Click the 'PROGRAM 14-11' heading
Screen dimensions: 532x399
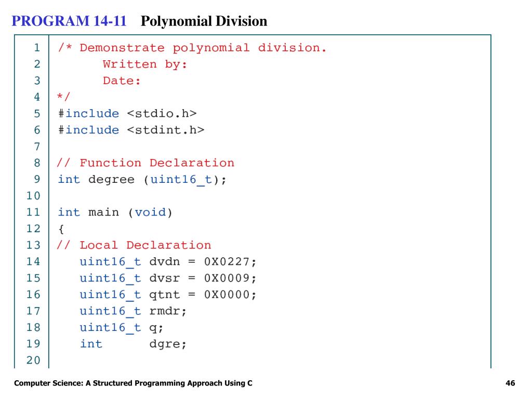[x=69, y=21]
